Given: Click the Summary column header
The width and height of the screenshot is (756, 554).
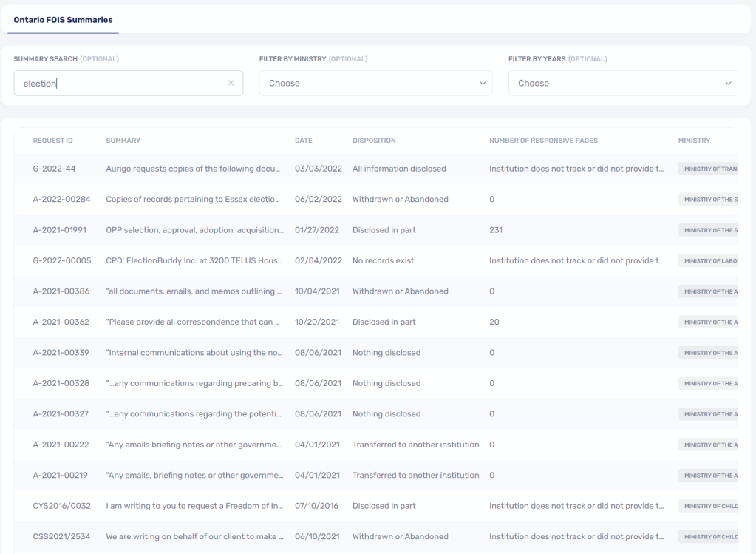Looking at the screenshot, I should pos(123,141).
